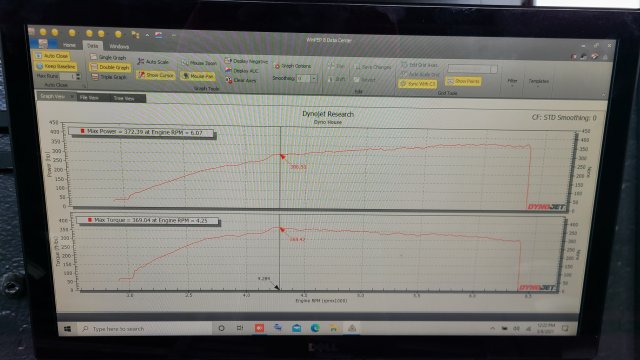Toggle the Keep Baseline option
This screenshot has width=640, height=360.
point(56,66)
